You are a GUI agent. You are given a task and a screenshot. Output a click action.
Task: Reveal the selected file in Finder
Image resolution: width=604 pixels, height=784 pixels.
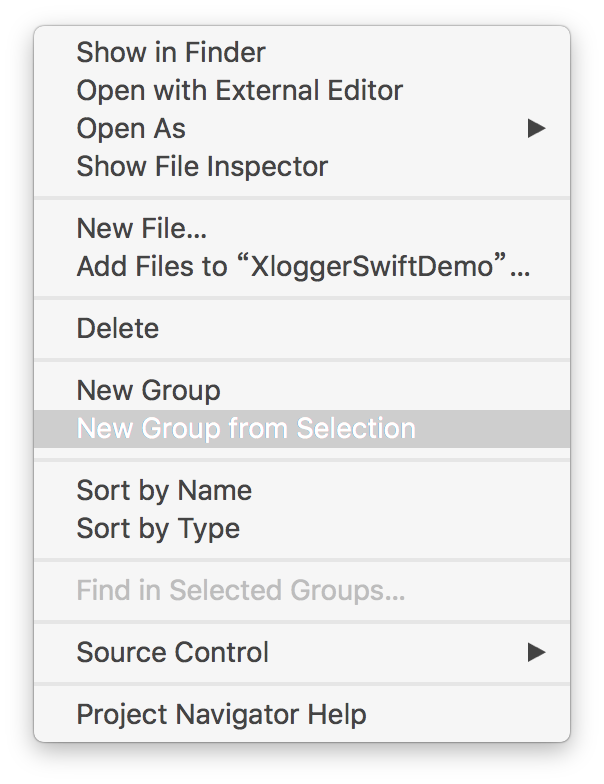[x=171, y=52]
